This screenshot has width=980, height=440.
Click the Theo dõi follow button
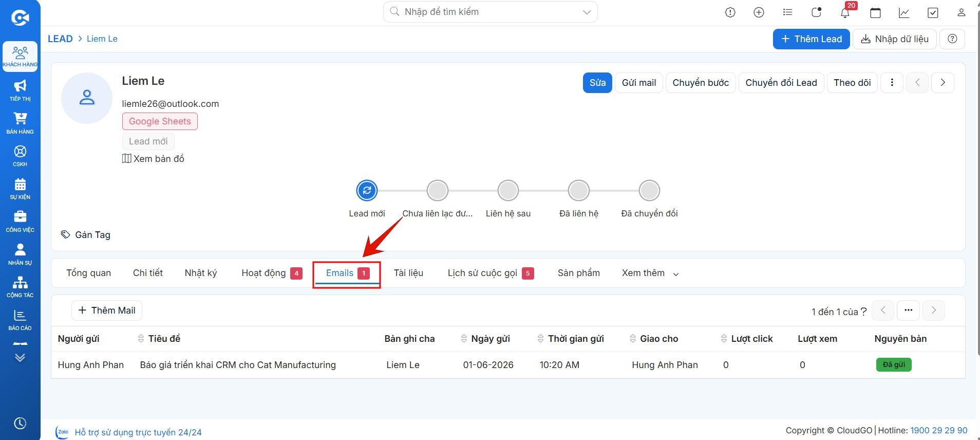(x=852, y=83)
